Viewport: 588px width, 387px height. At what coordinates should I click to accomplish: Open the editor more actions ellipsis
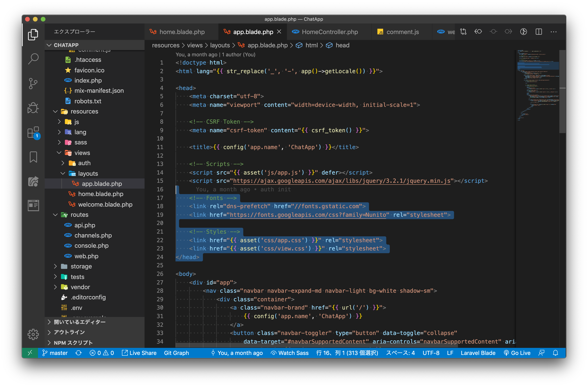tap(554, 32)
